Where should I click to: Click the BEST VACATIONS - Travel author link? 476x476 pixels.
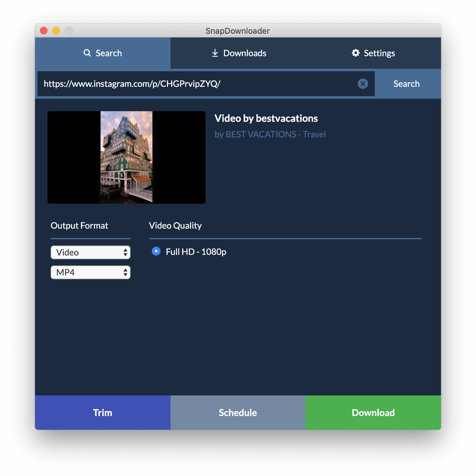coord(275,134)
